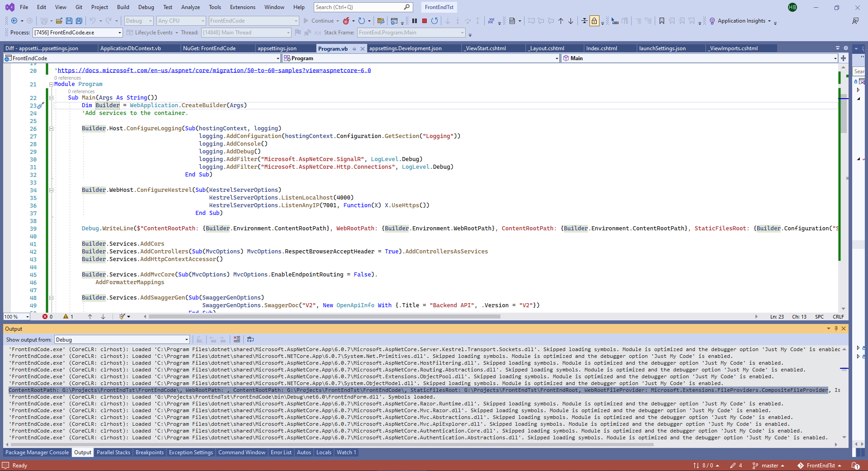The height and width of the screenshot is (471, 868).
Task: Switch to the appsettings.json tab
Action: pos(277,48)
